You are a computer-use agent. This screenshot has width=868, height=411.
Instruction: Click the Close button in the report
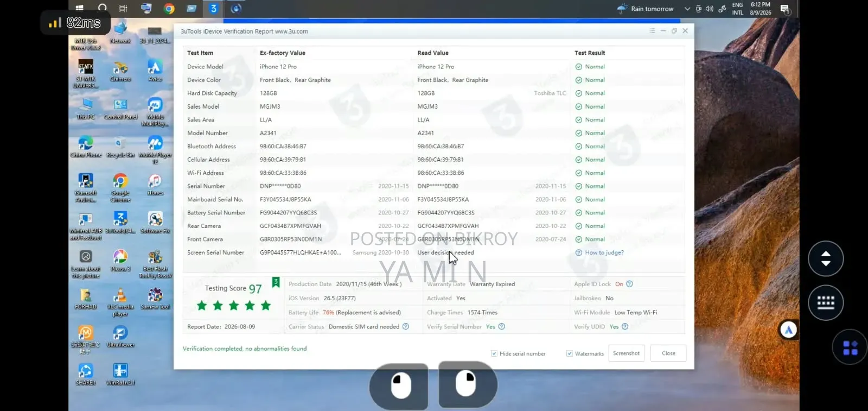pyautogui.click(x=668, y=353)
